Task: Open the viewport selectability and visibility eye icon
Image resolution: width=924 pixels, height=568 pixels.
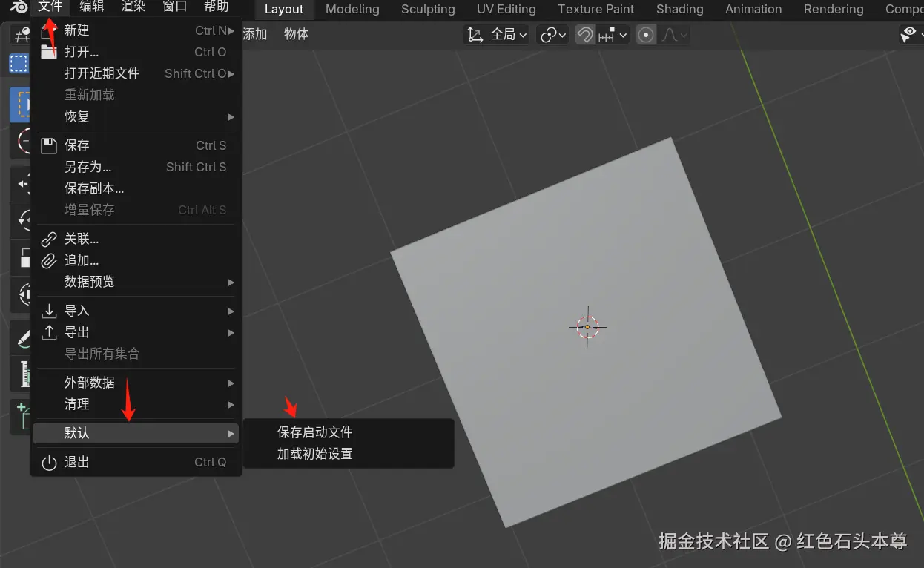Action: pos(908,34)
